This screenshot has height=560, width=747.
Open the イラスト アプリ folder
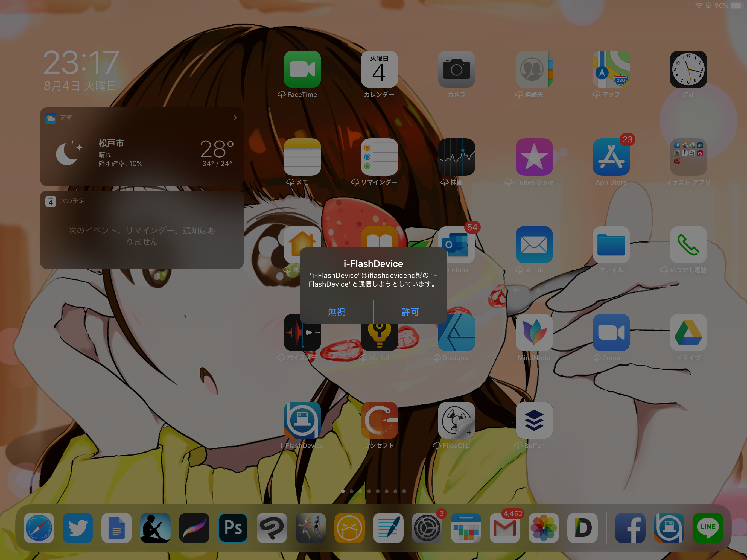688,157
